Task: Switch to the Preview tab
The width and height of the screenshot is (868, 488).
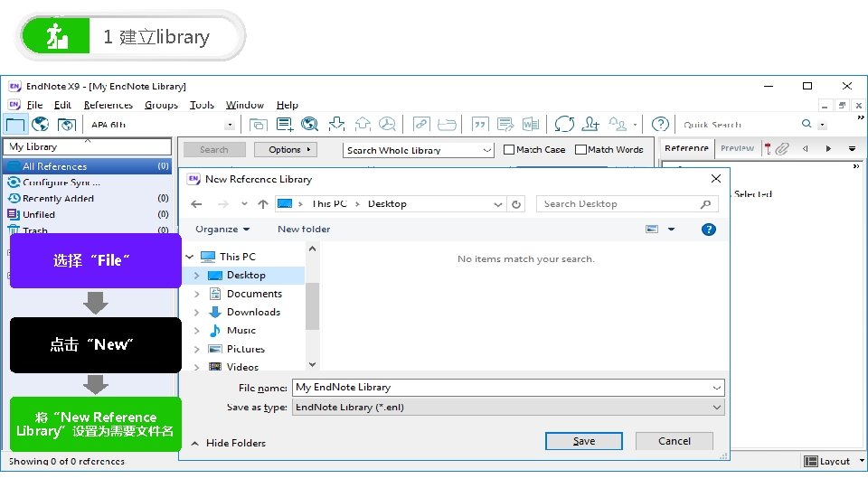Action: click(738, 148)
